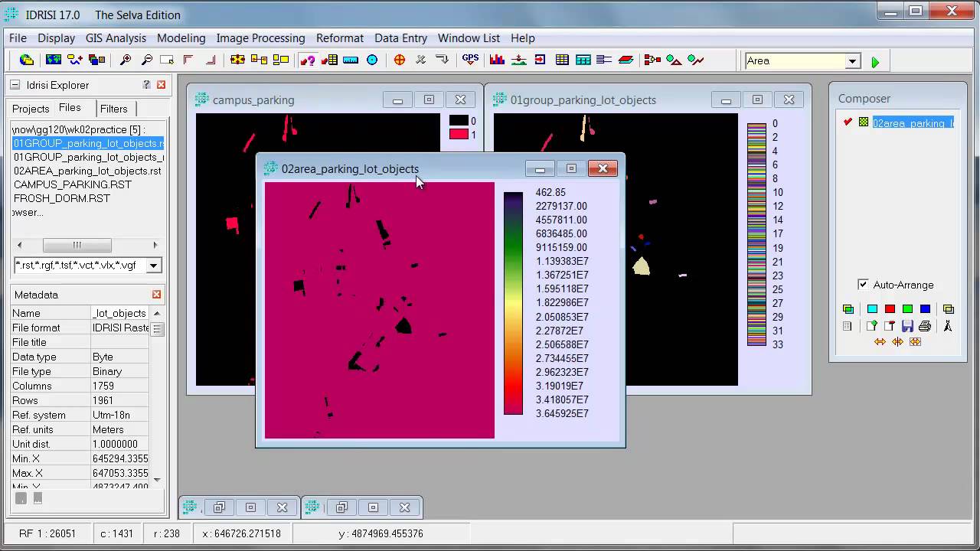Viewport: 980px width, 551px height.
Task: Open the full extent zoom window icon
Action: point(167,60)
